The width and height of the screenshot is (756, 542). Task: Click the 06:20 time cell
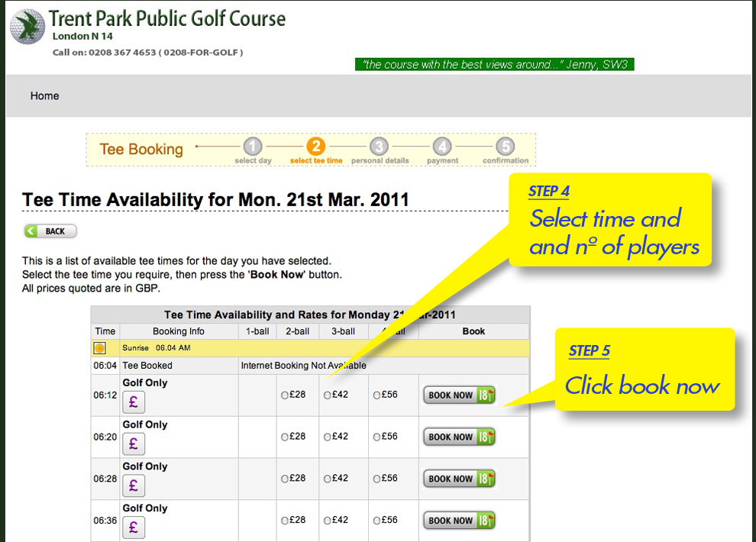105,437
